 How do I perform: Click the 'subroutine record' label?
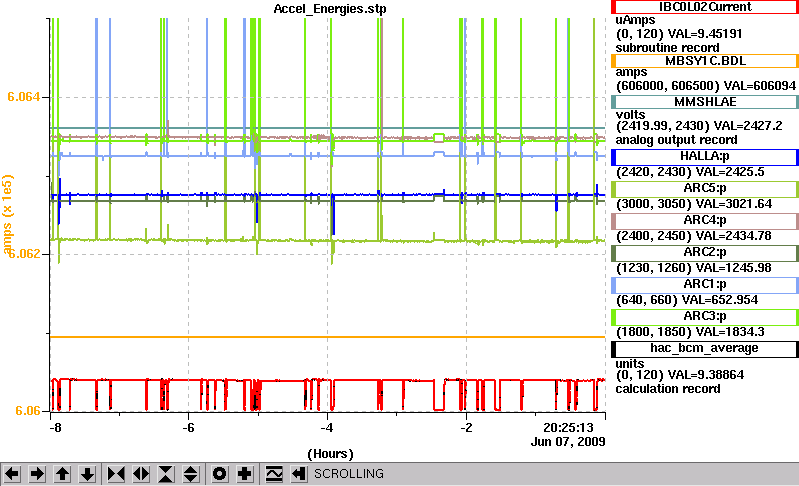point(667,48)
